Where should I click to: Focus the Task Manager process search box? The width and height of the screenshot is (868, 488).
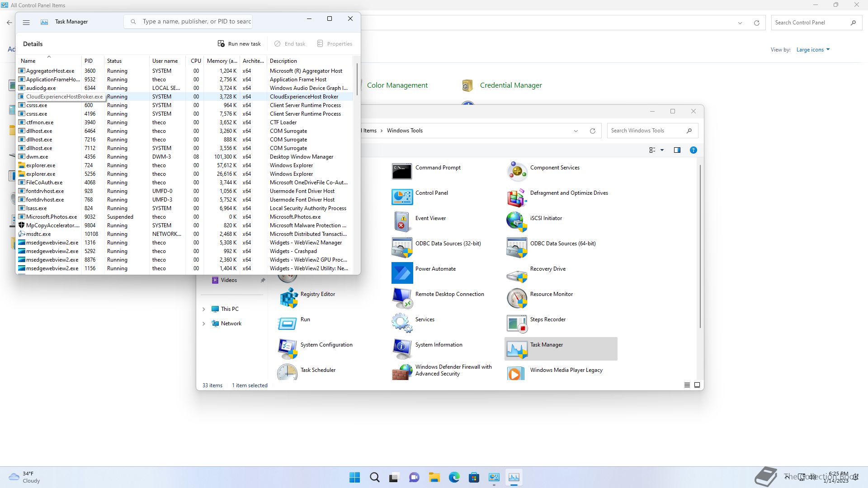[x=189, y=21]
